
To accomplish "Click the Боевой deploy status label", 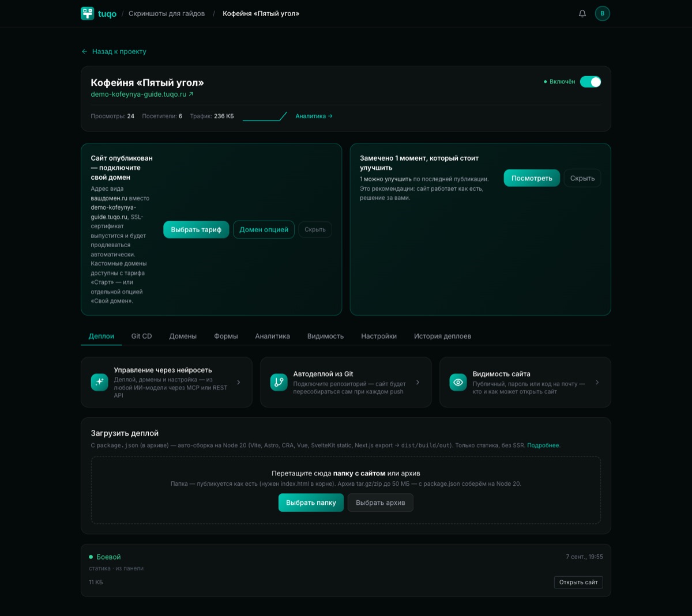I will 108,557.
